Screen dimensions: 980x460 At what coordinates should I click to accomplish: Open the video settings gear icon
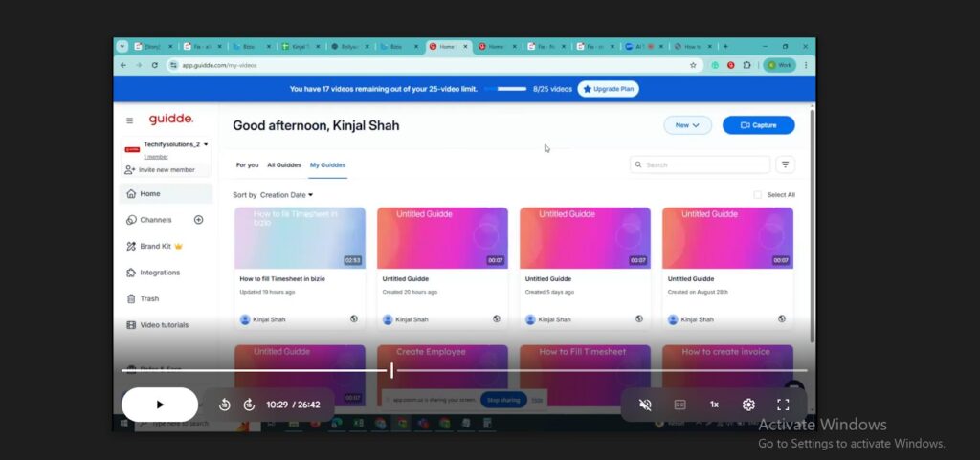point(748,405)
